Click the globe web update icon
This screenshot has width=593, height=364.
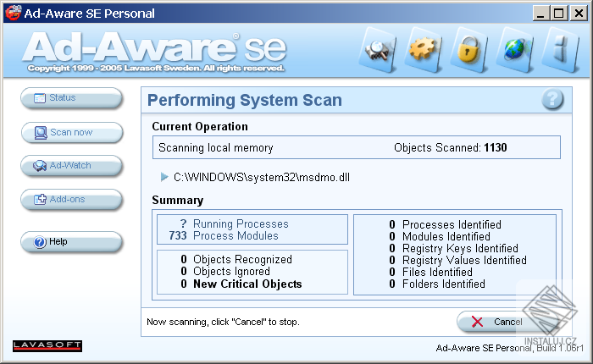(514, 50)
